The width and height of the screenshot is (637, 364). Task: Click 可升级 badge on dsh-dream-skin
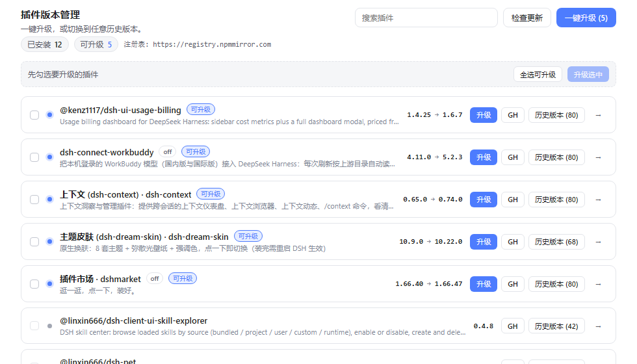248,237
